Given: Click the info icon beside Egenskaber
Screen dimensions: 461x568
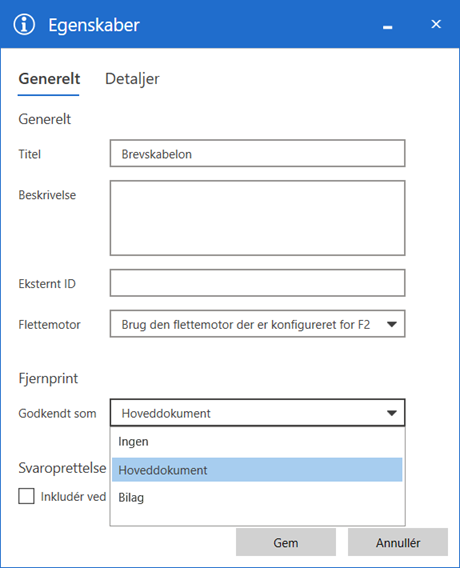Looking at the screenshot, I should (x=24, y=25).
